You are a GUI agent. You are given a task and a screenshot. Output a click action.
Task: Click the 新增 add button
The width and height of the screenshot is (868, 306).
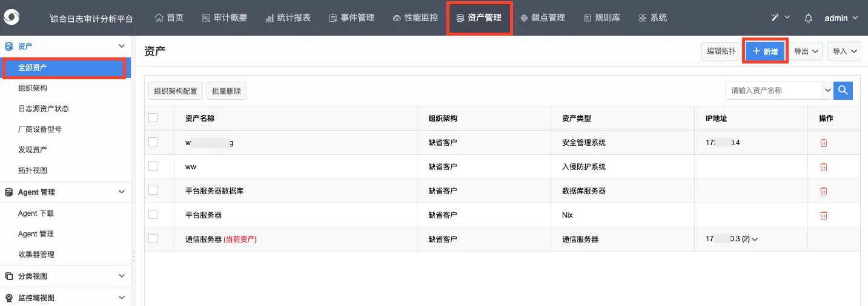tap(765, 51)
